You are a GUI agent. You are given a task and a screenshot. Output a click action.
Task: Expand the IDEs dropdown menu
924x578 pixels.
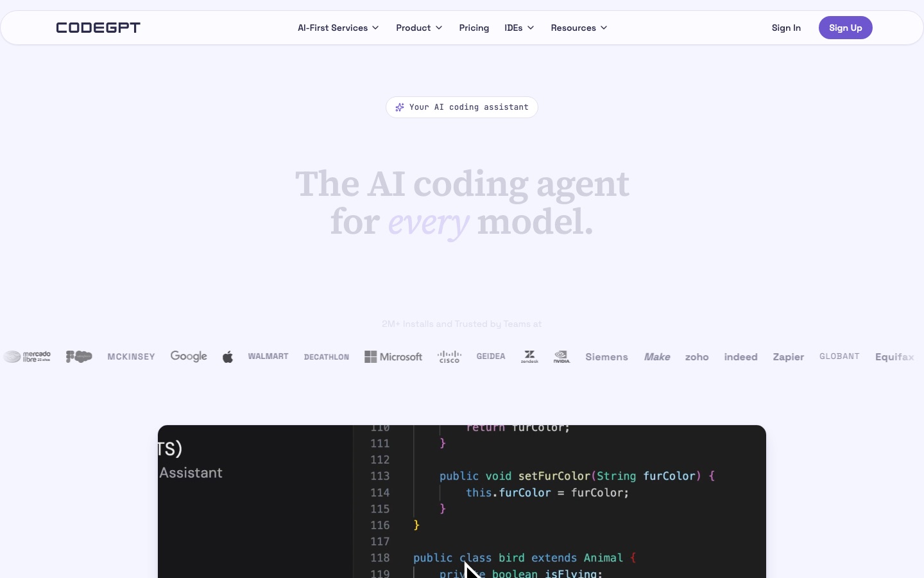(519, 28)
